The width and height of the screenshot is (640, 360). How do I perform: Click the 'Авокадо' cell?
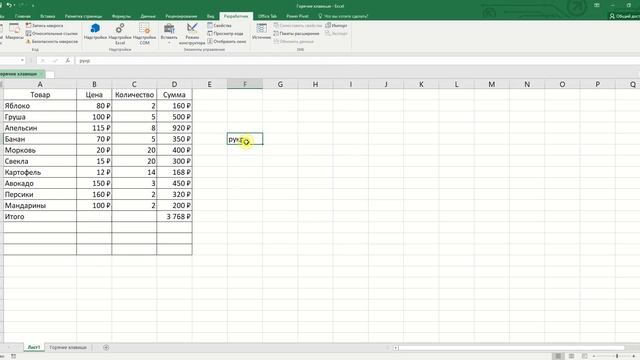tap(40, 183)
